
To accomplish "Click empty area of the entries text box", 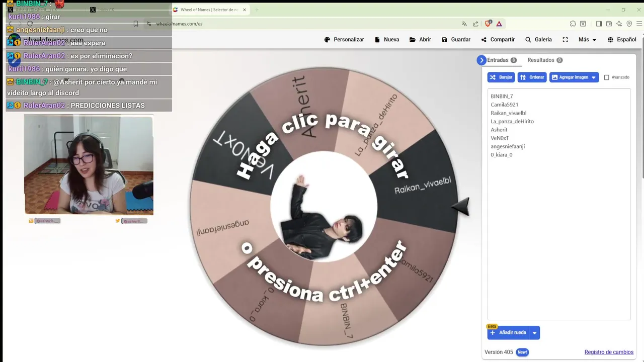I will pos(558,236).
